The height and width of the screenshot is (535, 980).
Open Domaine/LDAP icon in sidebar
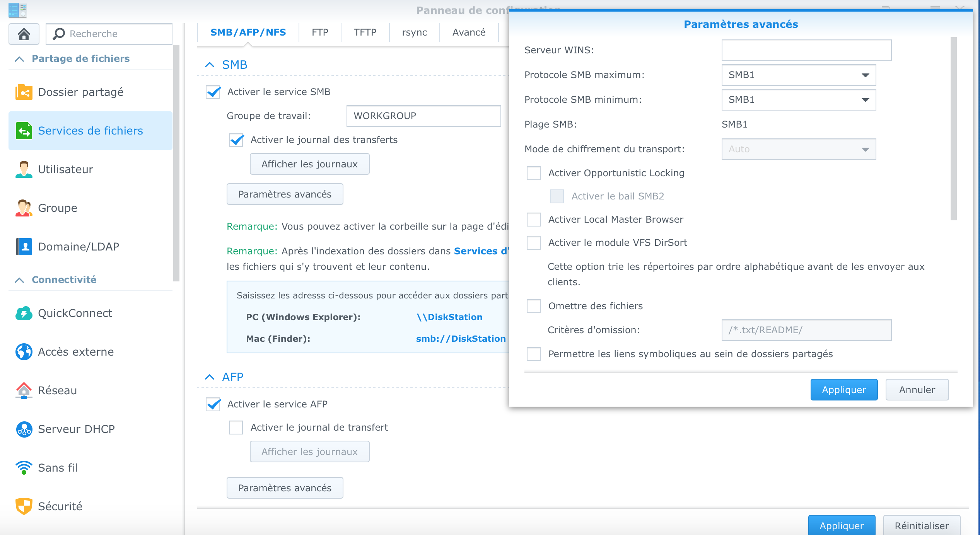click(24, 247)
